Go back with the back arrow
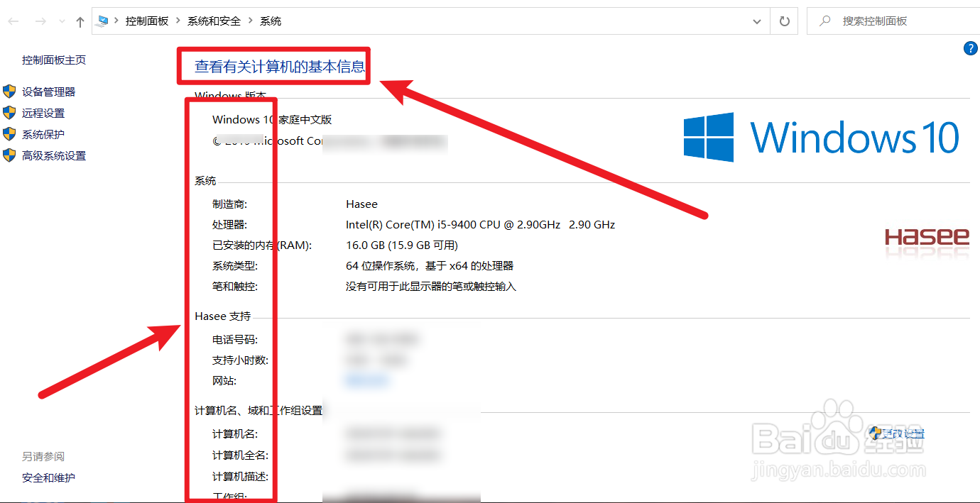Viewport: 980px width, 503px height. pyautogui.click(x=13, y=22)
